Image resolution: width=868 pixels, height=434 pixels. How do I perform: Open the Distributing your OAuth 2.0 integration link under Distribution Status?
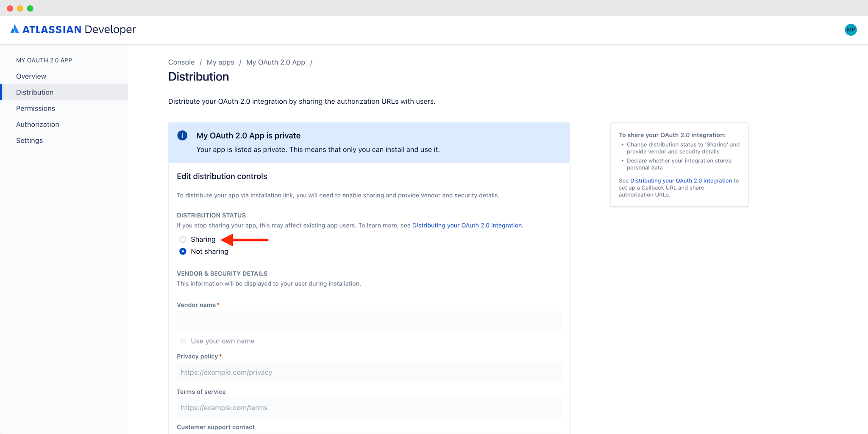pyautogui.click(x=467, y=225)
